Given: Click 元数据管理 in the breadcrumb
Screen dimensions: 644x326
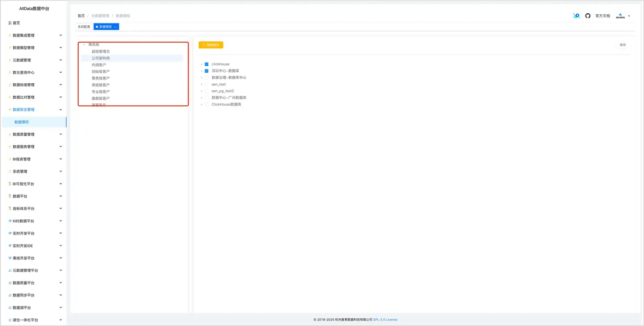Looking at the screenshot, I should (100, 16).
